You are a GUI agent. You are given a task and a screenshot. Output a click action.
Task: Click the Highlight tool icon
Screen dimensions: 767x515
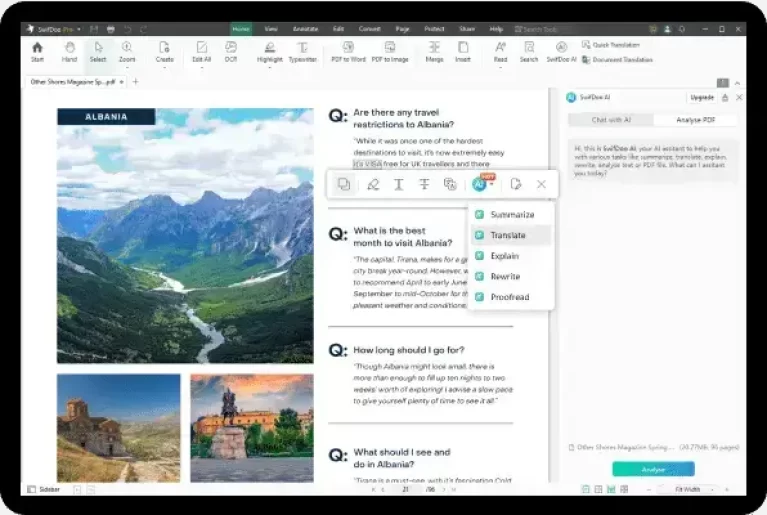269,50
